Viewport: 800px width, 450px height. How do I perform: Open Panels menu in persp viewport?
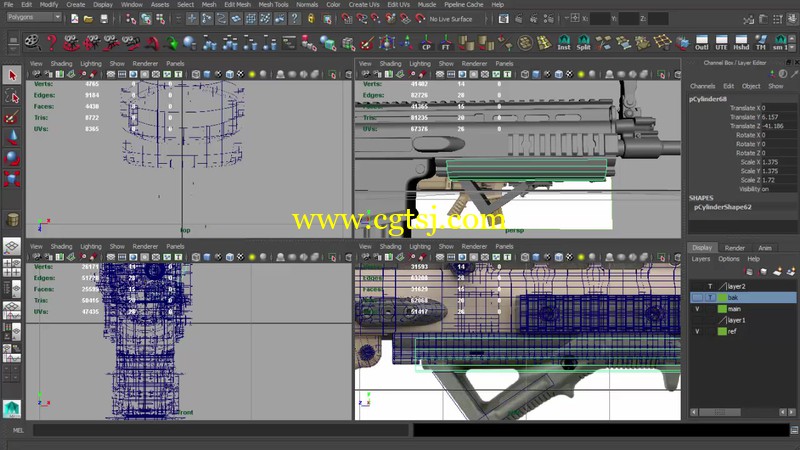(x=504, y=64)
